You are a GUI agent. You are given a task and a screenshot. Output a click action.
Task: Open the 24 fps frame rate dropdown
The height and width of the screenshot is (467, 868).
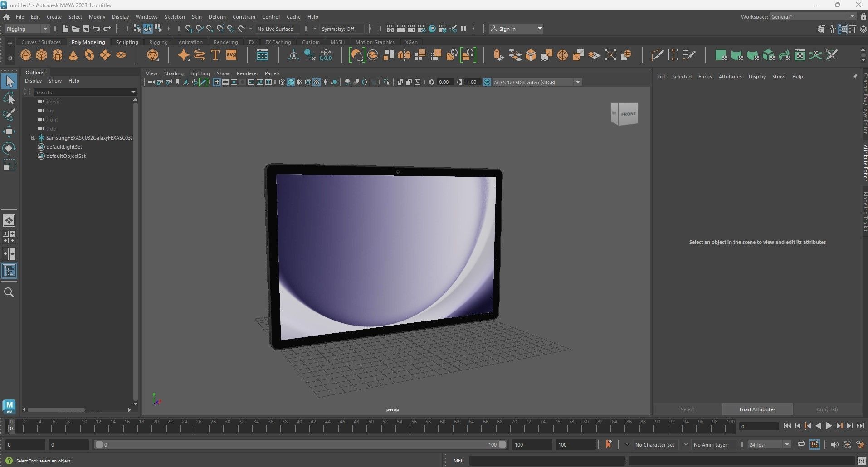(x=769, y=445)
